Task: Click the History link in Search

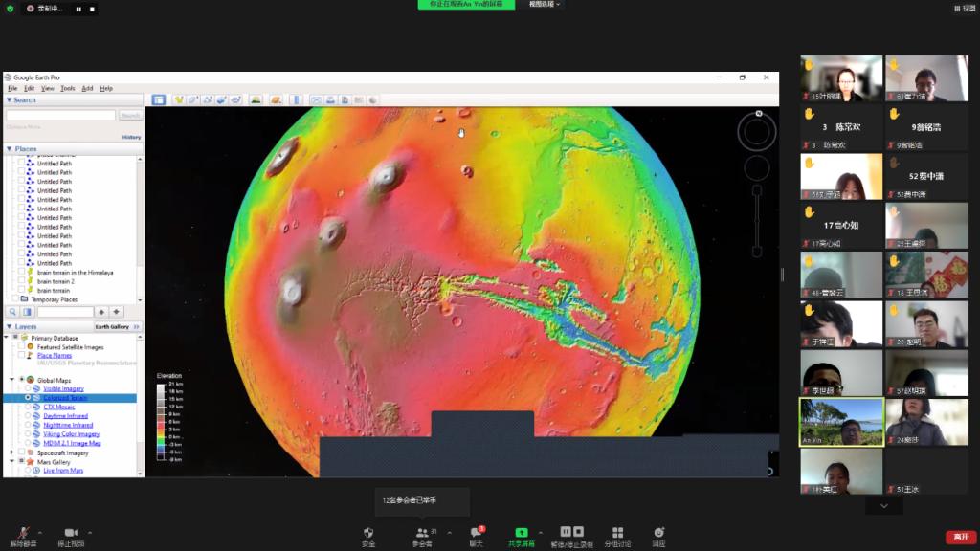Action: 131,137
